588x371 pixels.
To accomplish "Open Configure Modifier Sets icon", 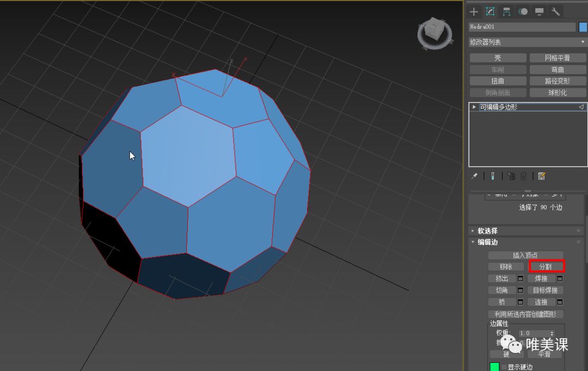I will (x=541, y=175).
